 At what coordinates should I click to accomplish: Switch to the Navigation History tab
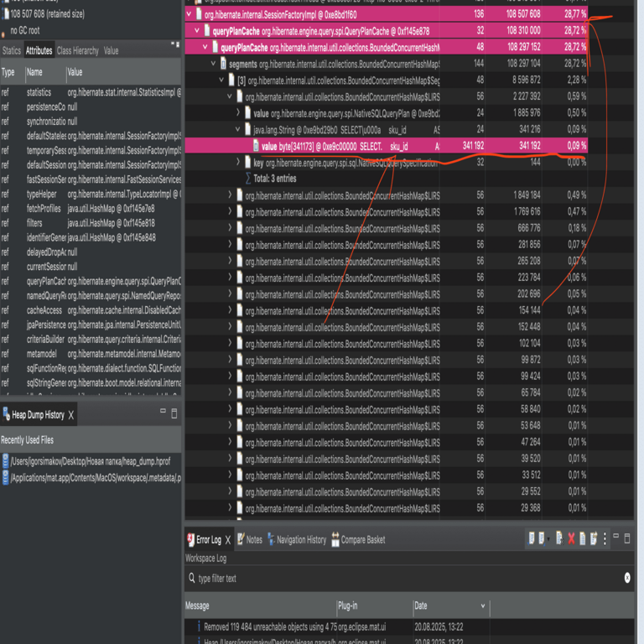pyautogui.click(x=295, y=540)
